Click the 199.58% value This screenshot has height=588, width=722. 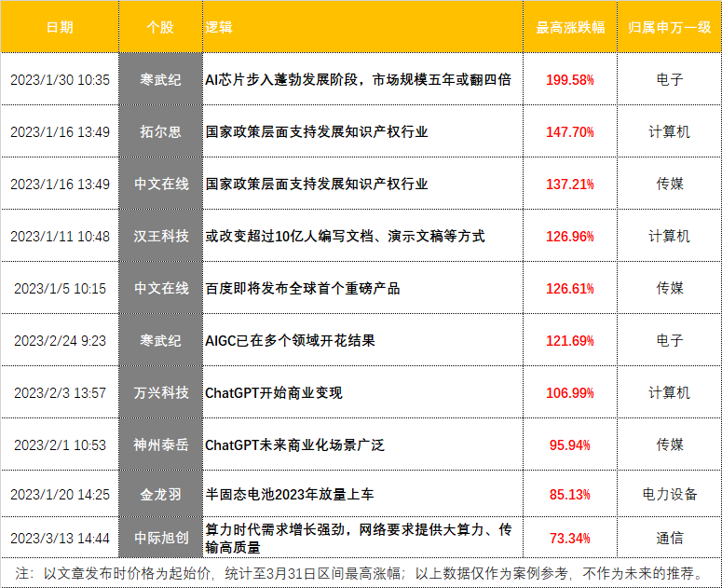coord(570,79)
